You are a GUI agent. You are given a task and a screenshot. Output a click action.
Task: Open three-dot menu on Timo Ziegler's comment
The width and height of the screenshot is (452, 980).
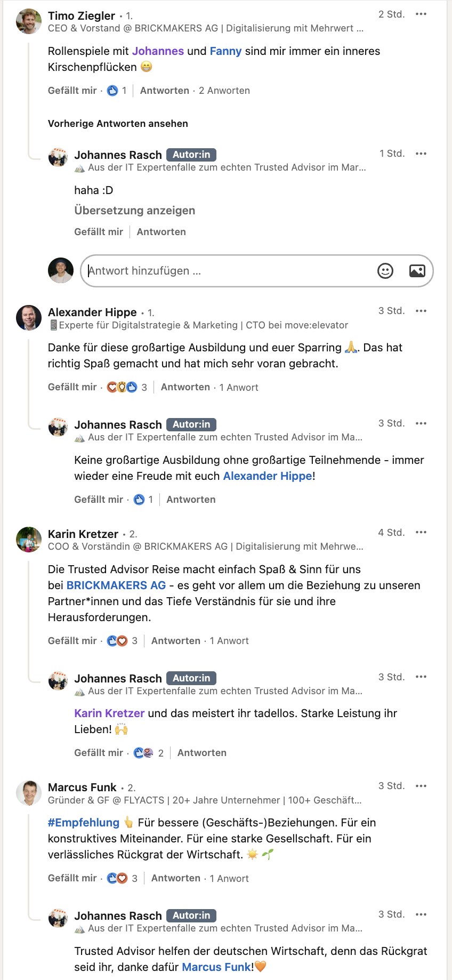(x=421, y=14)
